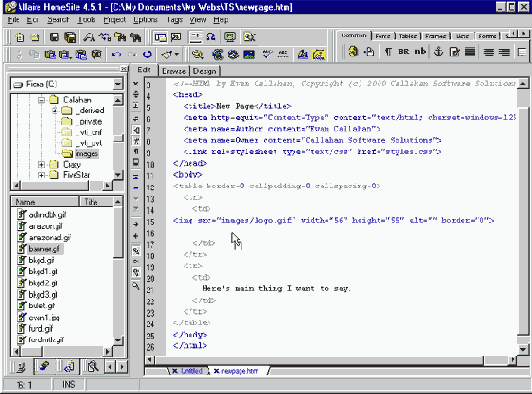Click the editor vertical scrollbar down arrow
The image size is (532, 394).
(523, 349)
